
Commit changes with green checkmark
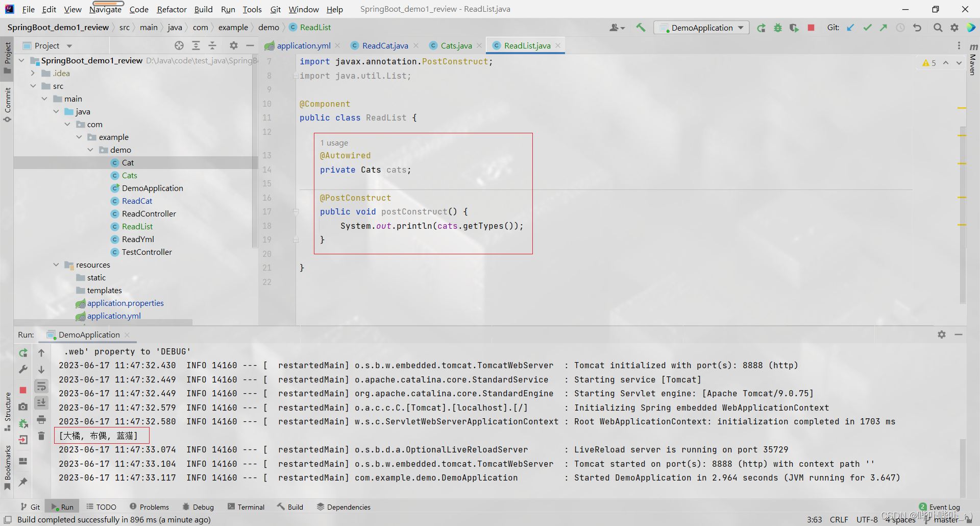pos(867,28)
